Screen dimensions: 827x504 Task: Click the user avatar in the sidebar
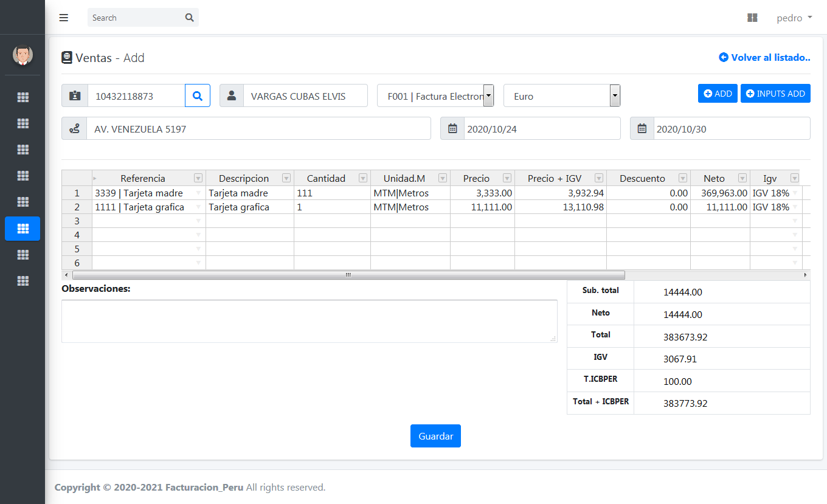tap(22, 55)
